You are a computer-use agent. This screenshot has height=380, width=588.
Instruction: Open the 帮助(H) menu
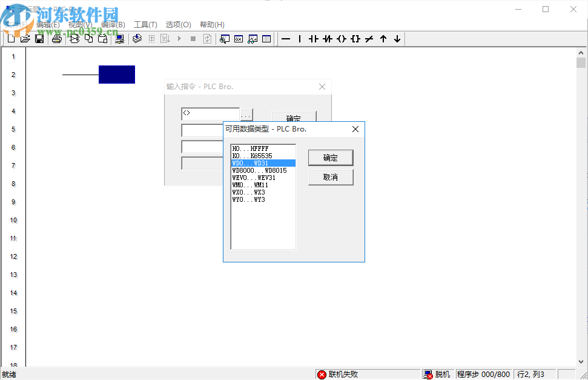211,24
